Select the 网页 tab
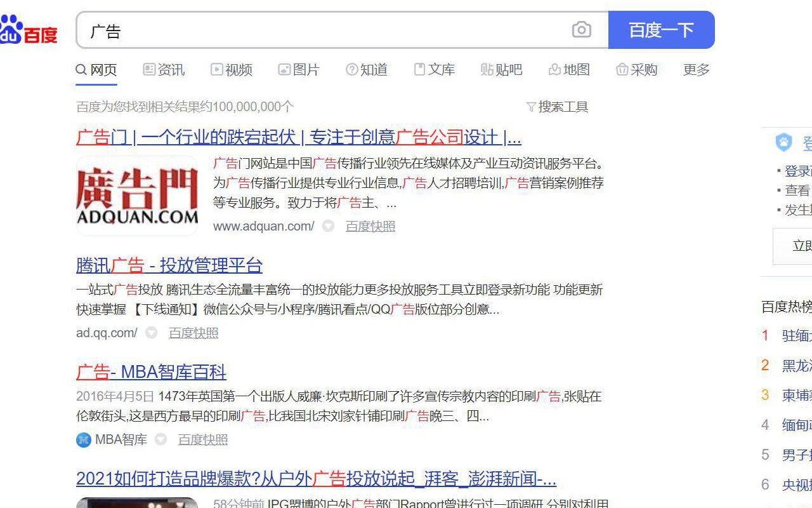Screen dimensions: 812x508 pos(96,70)
